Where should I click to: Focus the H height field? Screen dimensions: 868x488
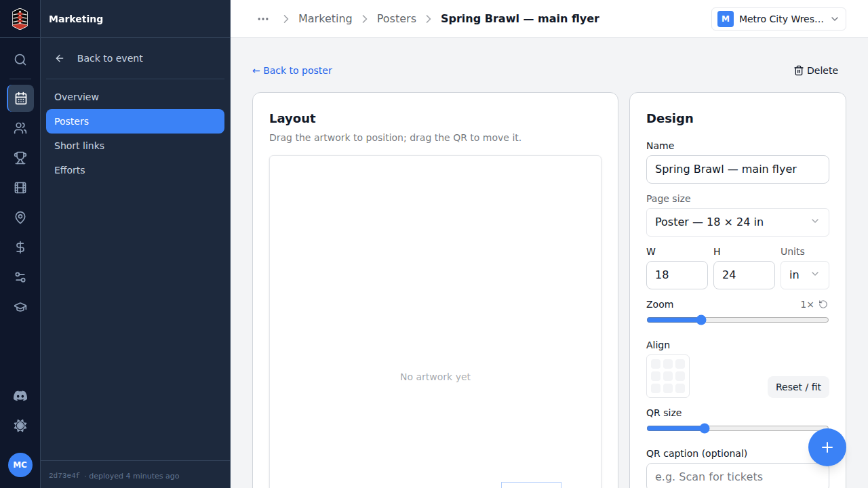click(744, 275)
